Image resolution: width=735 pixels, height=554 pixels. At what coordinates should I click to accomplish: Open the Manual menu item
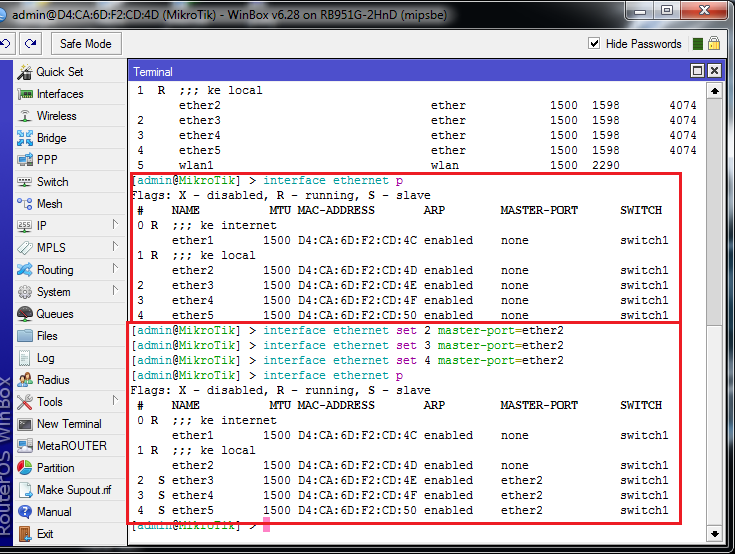70,512
